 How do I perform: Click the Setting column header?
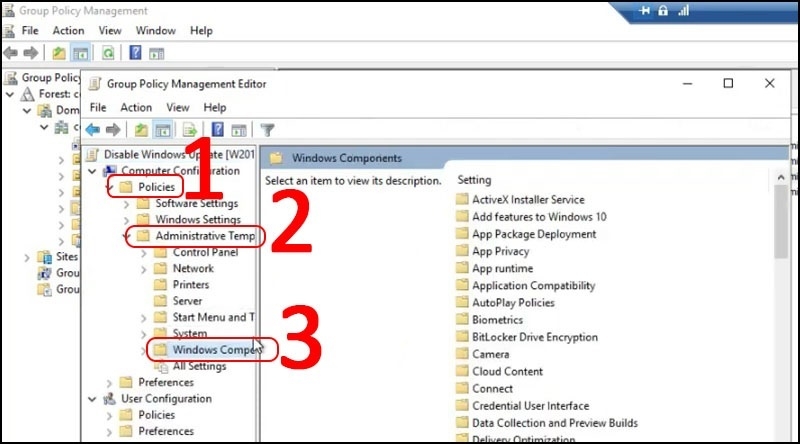coord(474,180)
